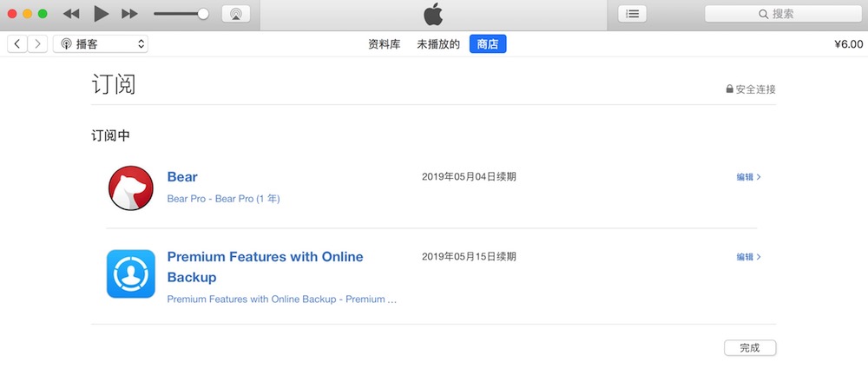Open the AirPlay output icon
The width and height of the screenshot is (868, 382).
coord(236,14)
